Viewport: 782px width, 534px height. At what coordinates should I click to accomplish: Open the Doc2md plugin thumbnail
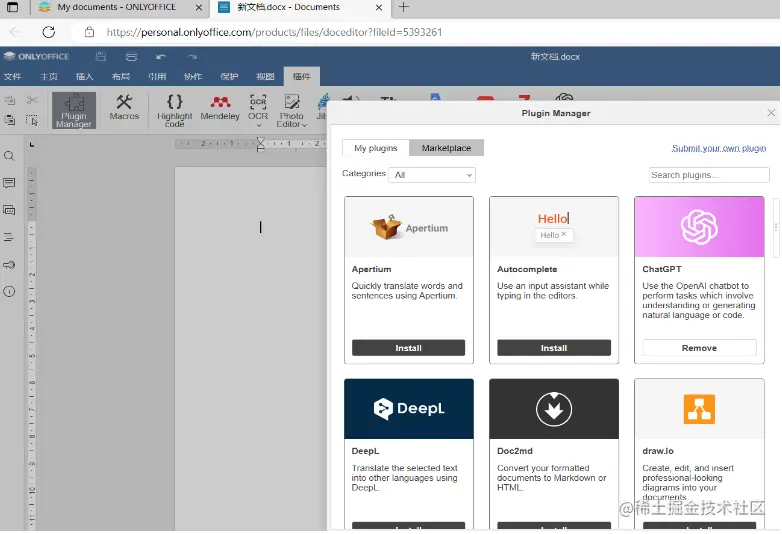click(x=554, y=409)
